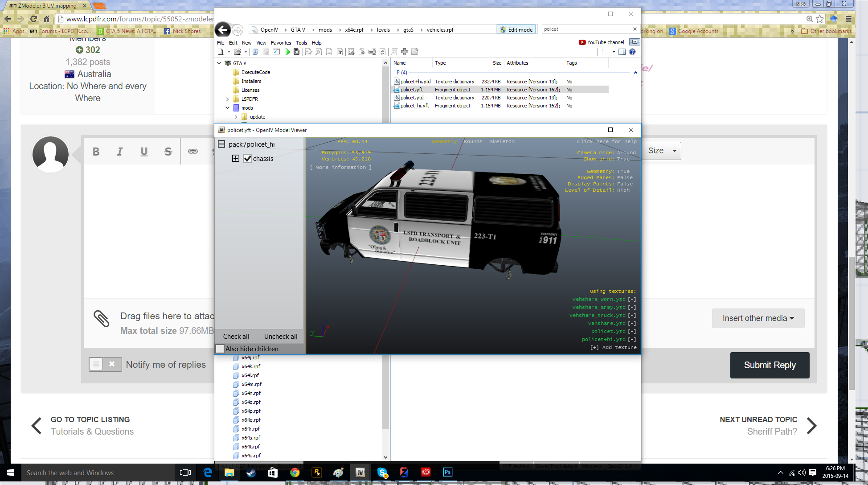This screenshot has height=485, width=868.
Task: Click the Submit Reply button
Action: pos(770,365)
